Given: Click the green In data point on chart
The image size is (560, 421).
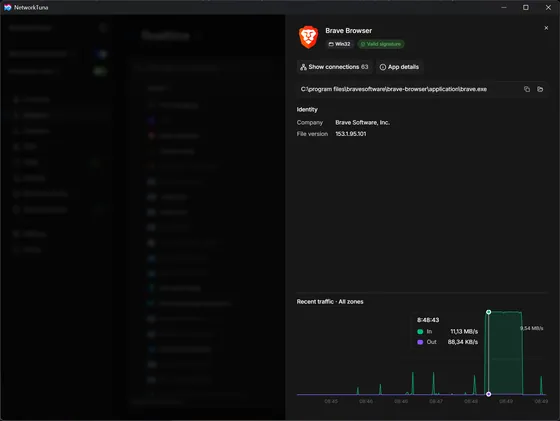Looking at the screenshot, I should coord(489,312).
